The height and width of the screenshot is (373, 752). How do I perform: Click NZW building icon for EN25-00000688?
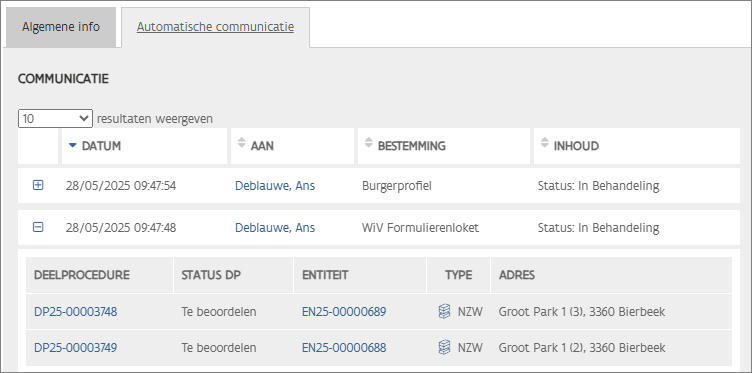[x=445, y=347]
